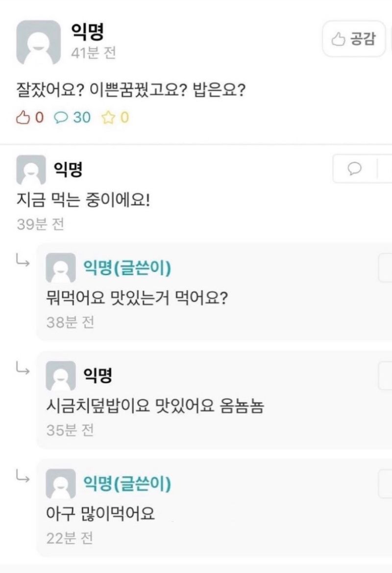Image resolution: width=392 pixels, height=573 pixels.
Task: Click the reply bubble on first comment
Action: [x=354, y=168]
